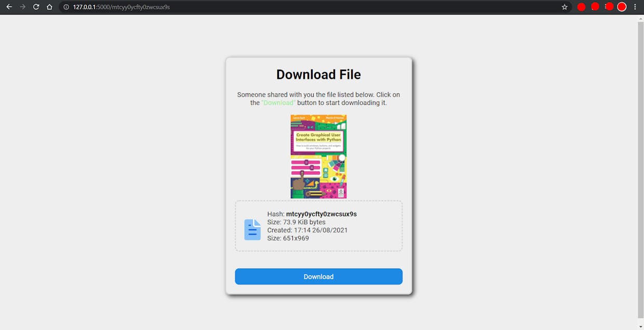This screenshot has height=330, width=644.
Task: Bookmark this page with the star
Action: pos(565,7)
